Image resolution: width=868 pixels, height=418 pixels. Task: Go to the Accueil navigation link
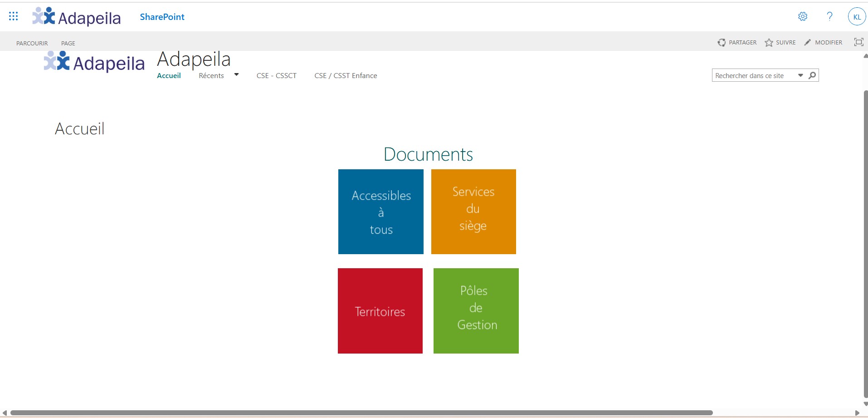click(169, 76)
